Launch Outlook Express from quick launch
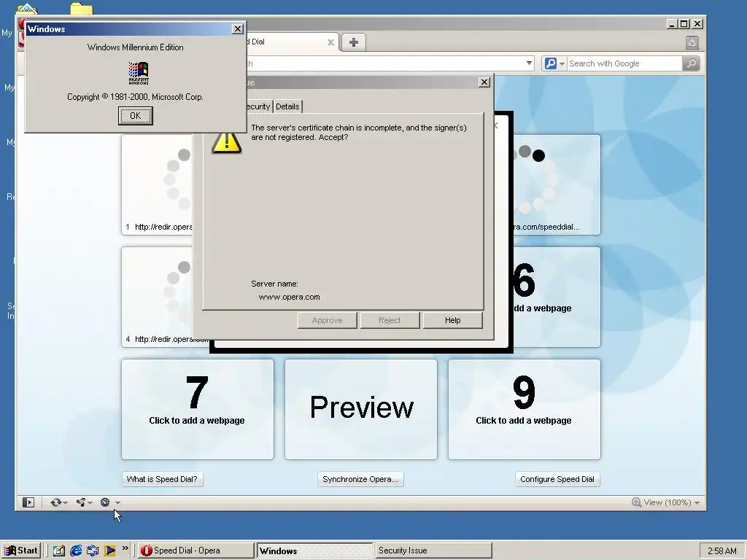Viewport: 747px width, 560px height. click(93, 551)
